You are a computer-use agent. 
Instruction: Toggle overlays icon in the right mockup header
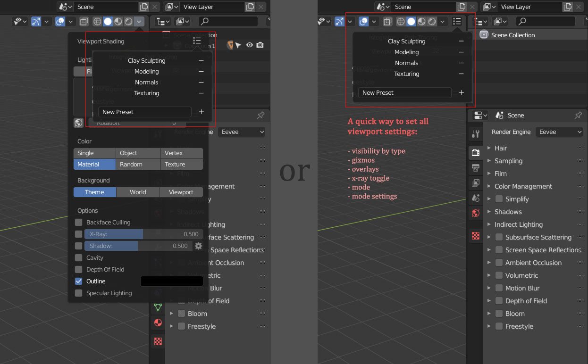click(363, 22)
